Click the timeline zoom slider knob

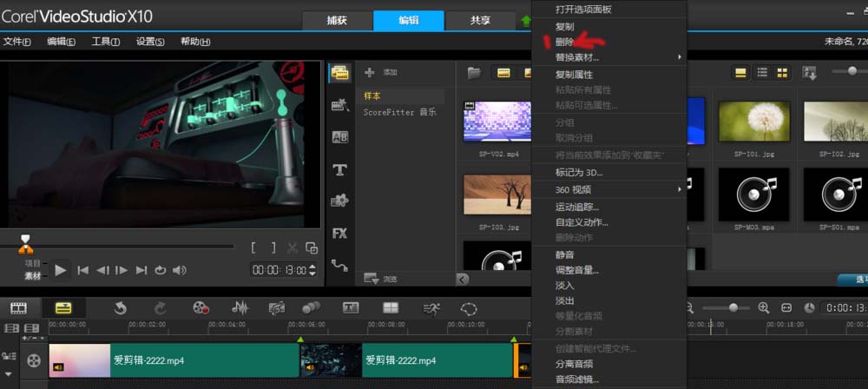tap(733, 307)
